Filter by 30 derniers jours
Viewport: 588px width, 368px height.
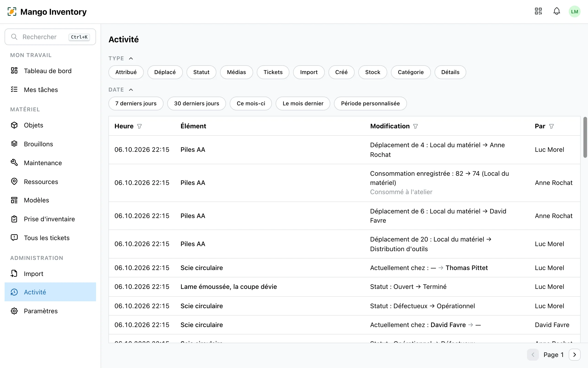[x=197, y=103]
